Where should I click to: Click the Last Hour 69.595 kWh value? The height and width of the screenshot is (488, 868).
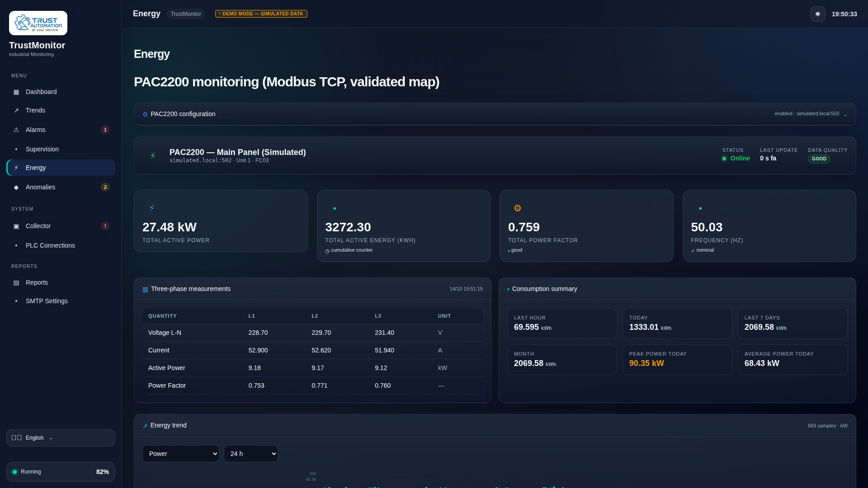pyautogui.click(x=533, y=327)
